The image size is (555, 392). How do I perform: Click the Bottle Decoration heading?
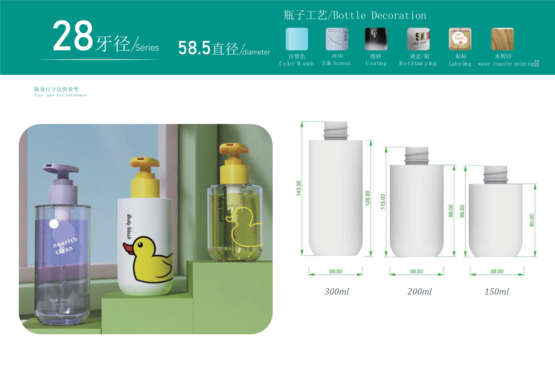(x=355, y=15)
